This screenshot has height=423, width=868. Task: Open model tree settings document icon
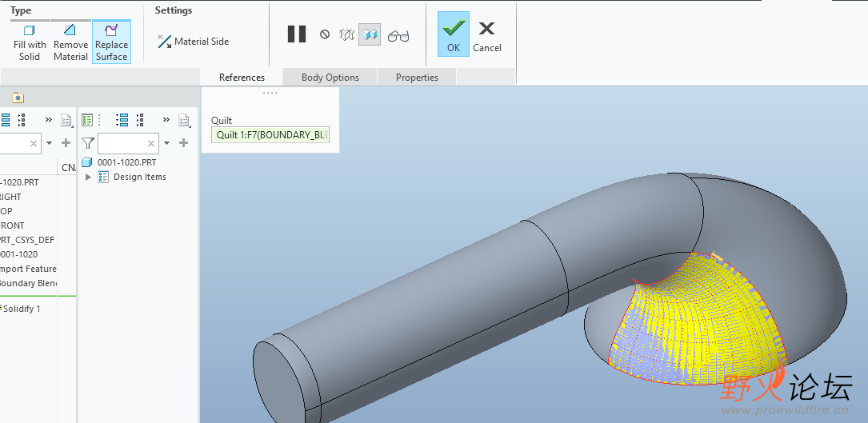click(x=66, y=120)
